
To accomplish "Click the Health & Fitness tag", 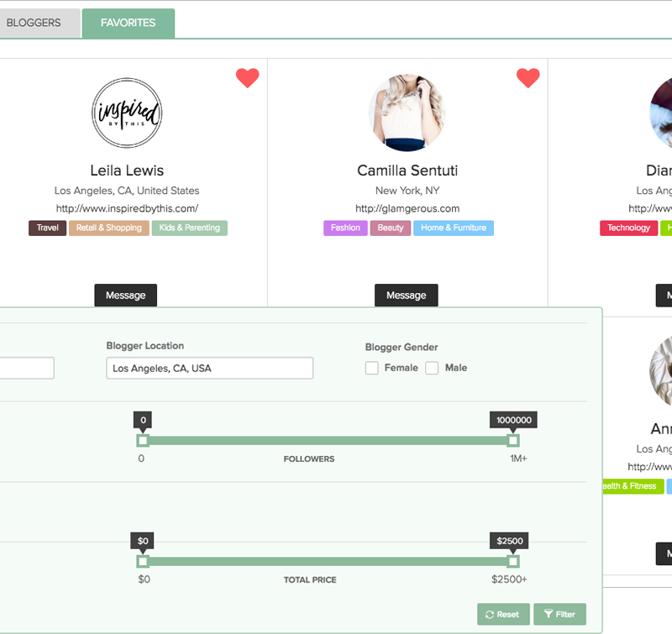I will click(633, 486).
